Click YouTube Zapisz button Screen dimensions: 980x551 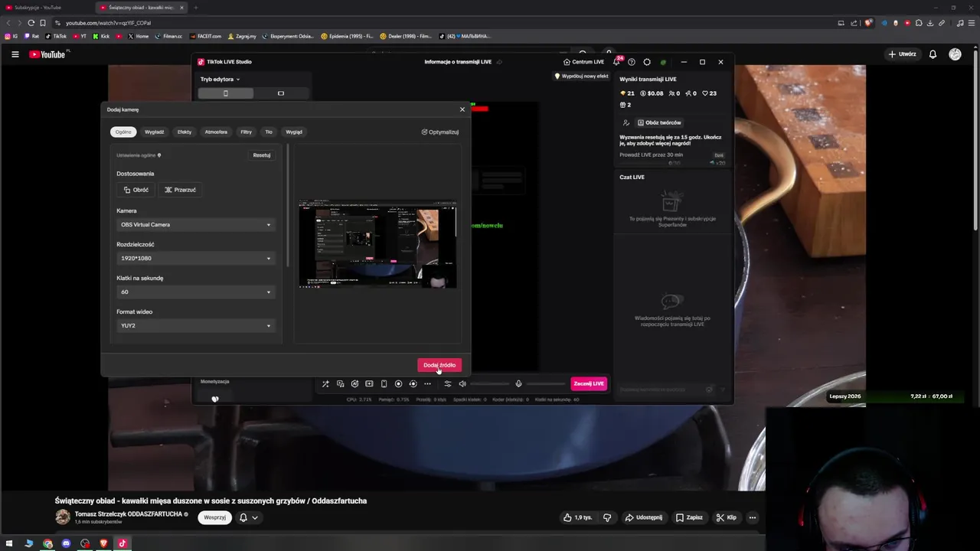(689, 517)
